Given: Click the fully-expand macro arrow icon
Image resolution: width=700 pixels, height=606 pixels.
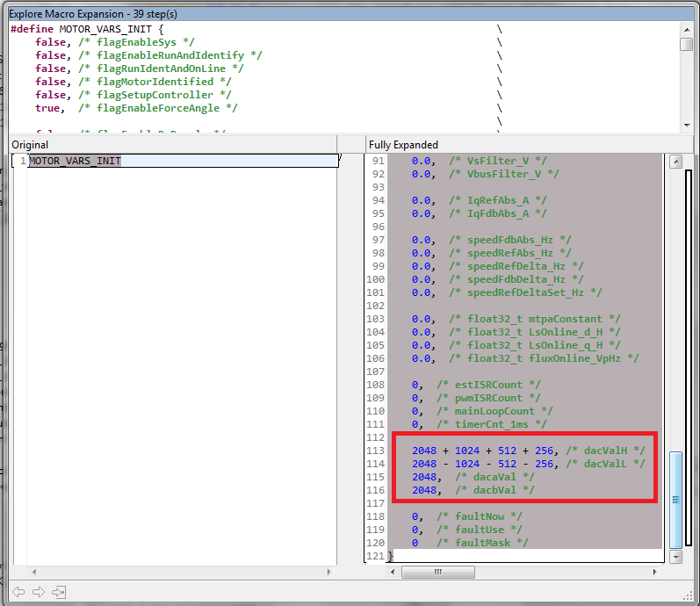Looking at the screenshot, I should 59,592.
